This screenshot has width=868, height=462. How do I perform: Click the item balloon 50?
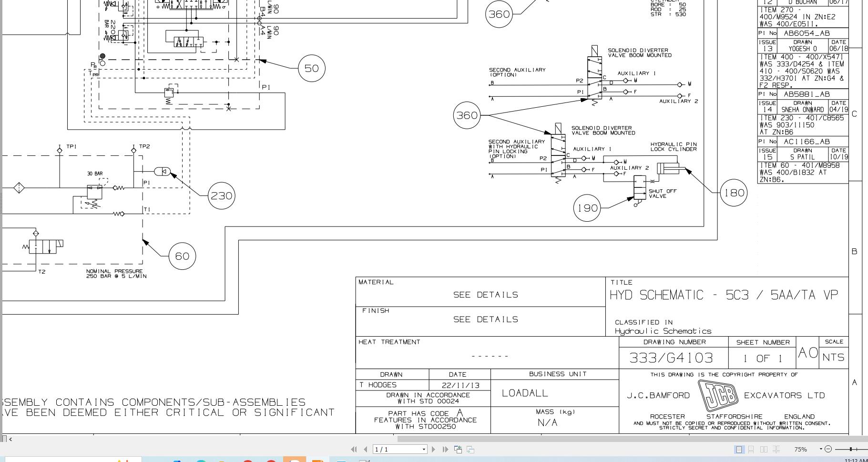[x=312, y=68]
